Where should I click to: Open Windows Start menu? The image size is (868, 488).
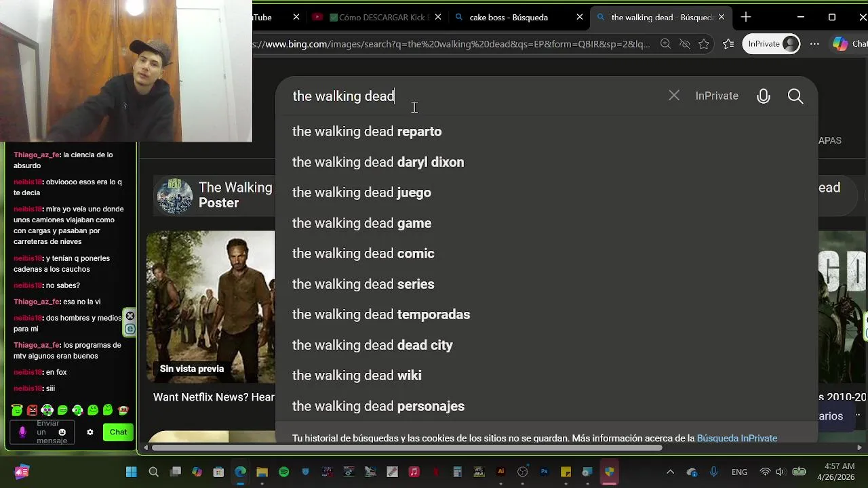tap(132, 472)
